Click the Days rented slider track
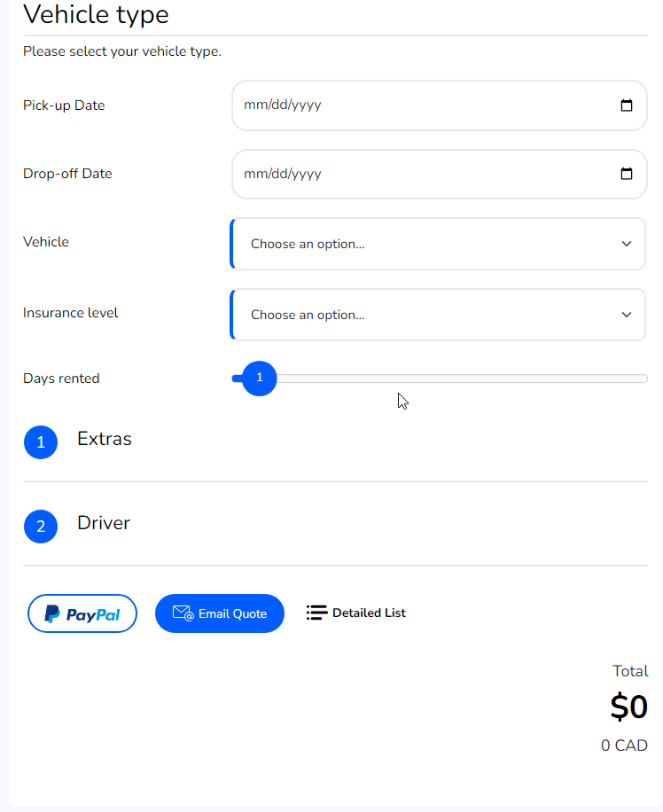The height and width of the screenshot is (812, 663). [440, 379]
